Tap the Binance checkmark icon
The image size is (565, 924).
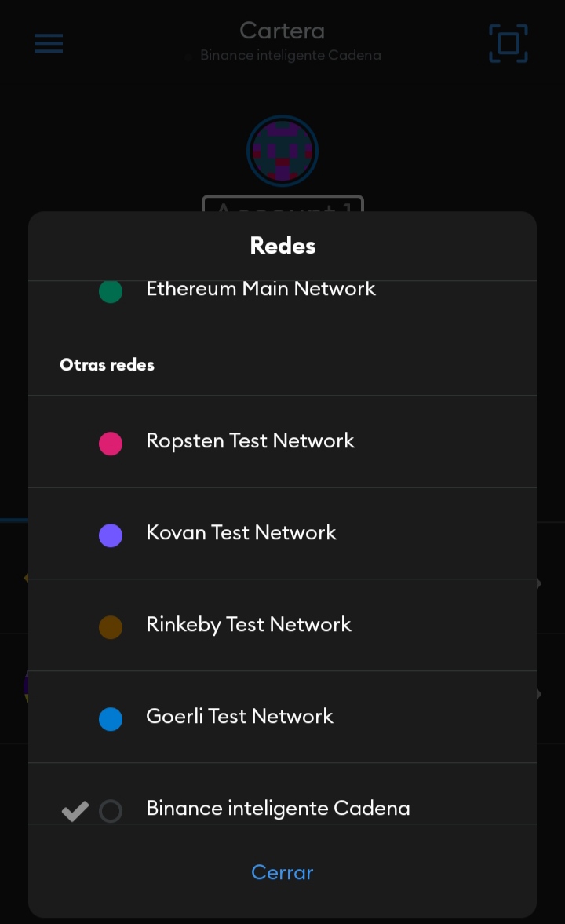[x=75, y=811]
